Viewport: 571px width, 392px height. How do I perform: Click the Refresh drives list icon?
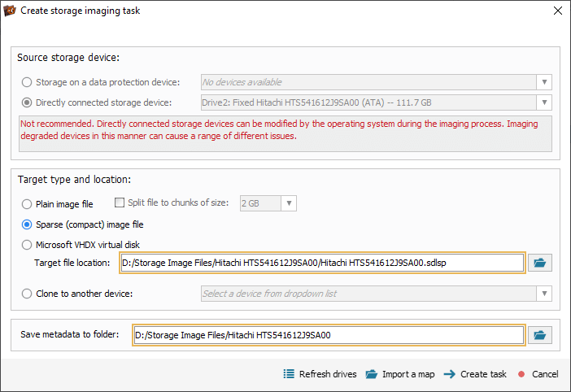point(289,374)
